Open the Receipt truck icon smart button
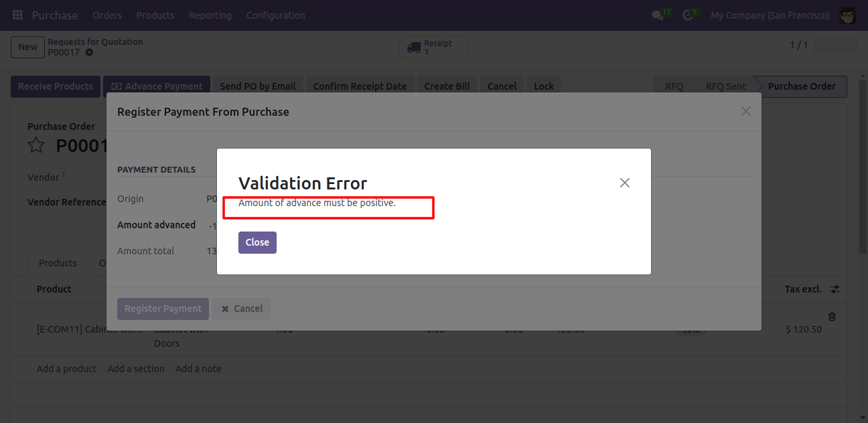The height and width of the screenshot is (423, 868). (434, 47)
